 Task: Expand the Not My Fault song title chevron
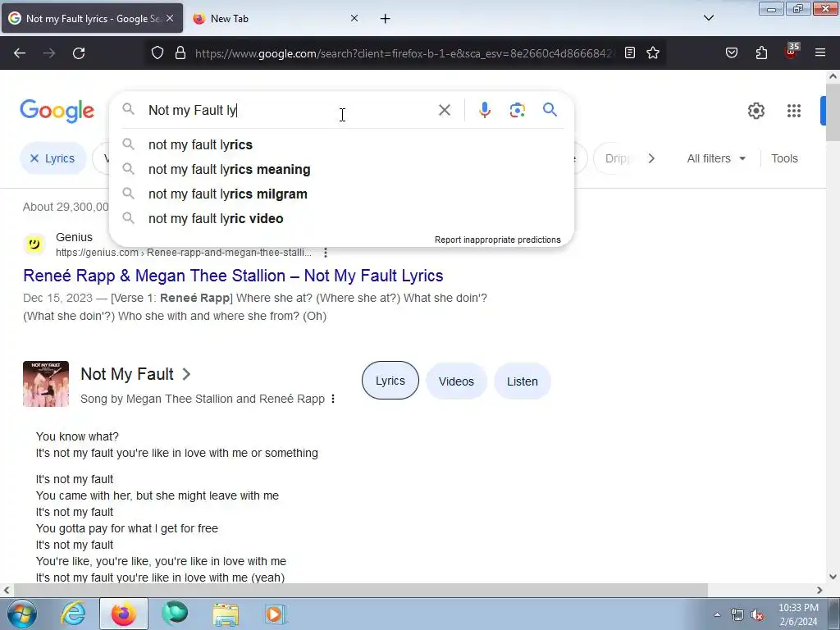click(x=186, y=374)
